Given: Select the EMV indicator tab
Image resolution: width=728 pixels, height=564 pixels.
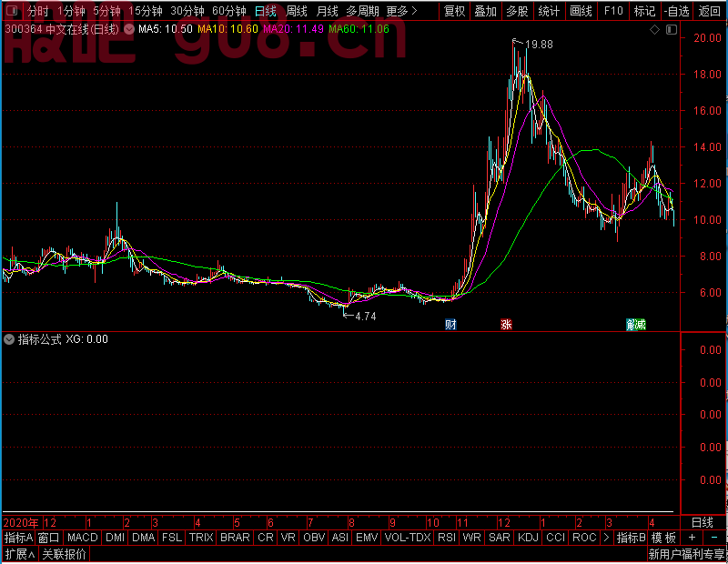Looking at the screenshot, I should coord(367,538).
